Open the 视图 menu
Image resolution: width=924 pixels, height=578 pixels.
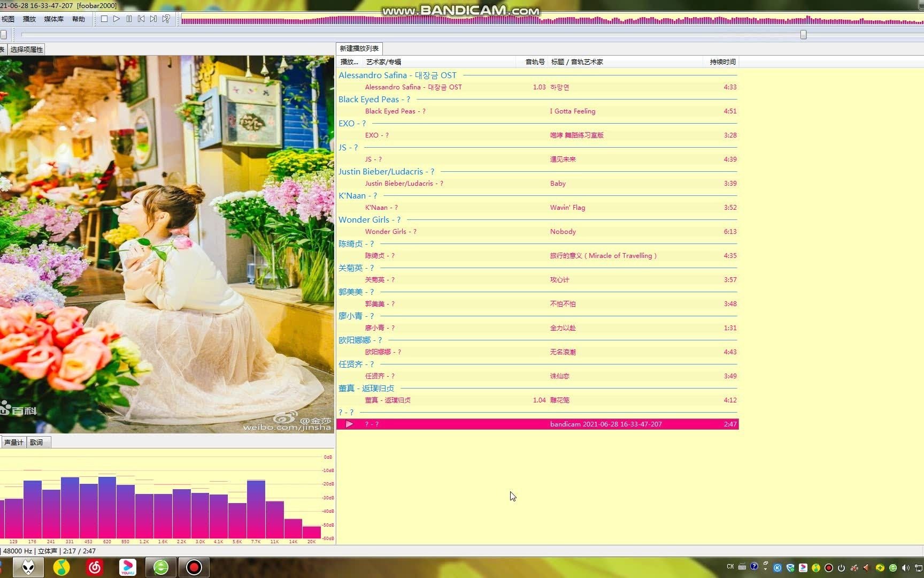pos(8,19)
